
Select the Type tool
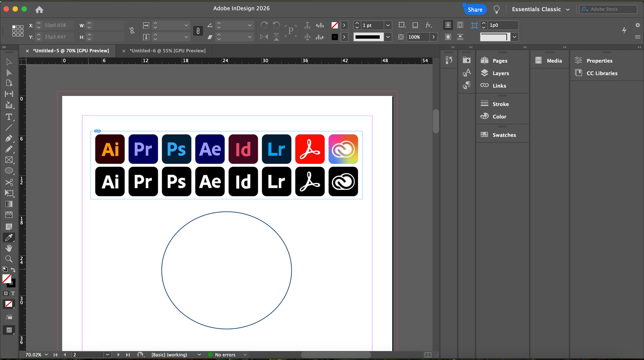pyautogui.click(x=9, y=117)
